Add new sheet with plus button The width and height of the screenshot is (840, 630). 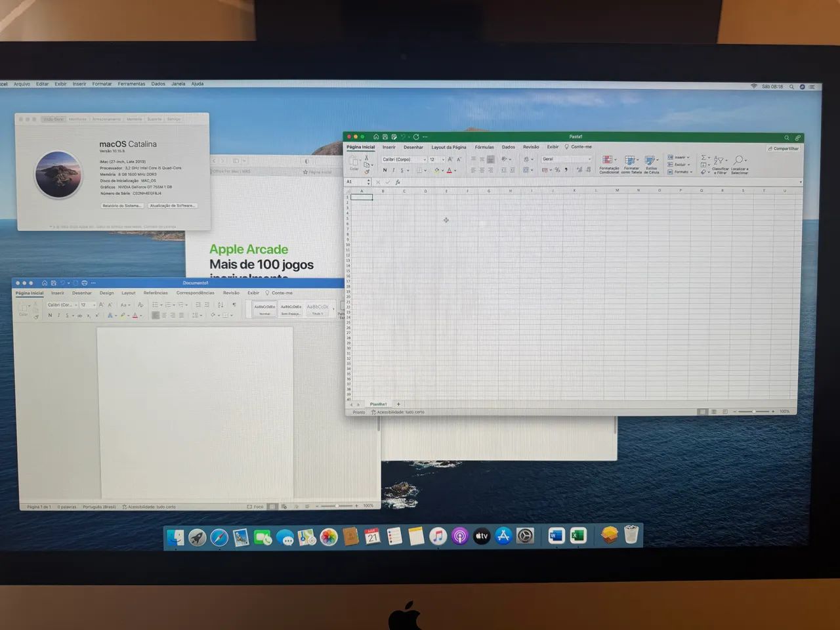[398, 404]
